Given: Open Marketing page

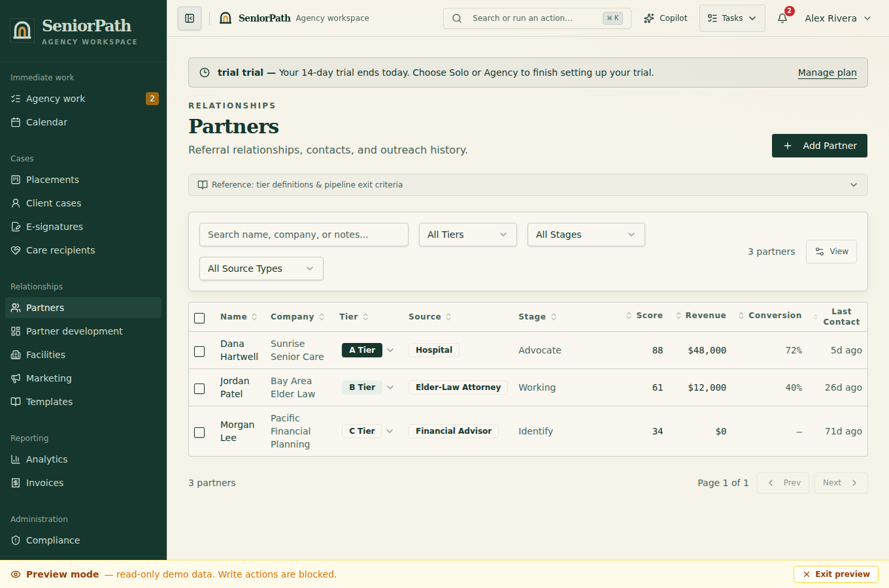Looking at the screenshot, I should (84, 378).
